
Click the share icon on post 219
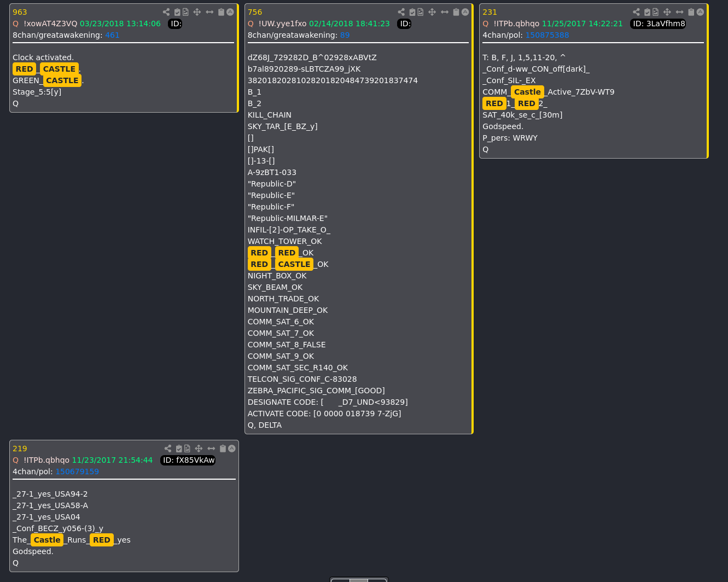click(x=168, y=449)
